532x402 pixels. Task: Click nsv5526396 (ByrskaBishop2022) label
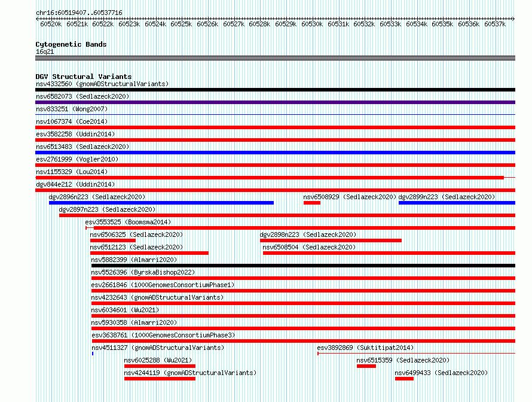pyautogui.click(x=143, y=272)
